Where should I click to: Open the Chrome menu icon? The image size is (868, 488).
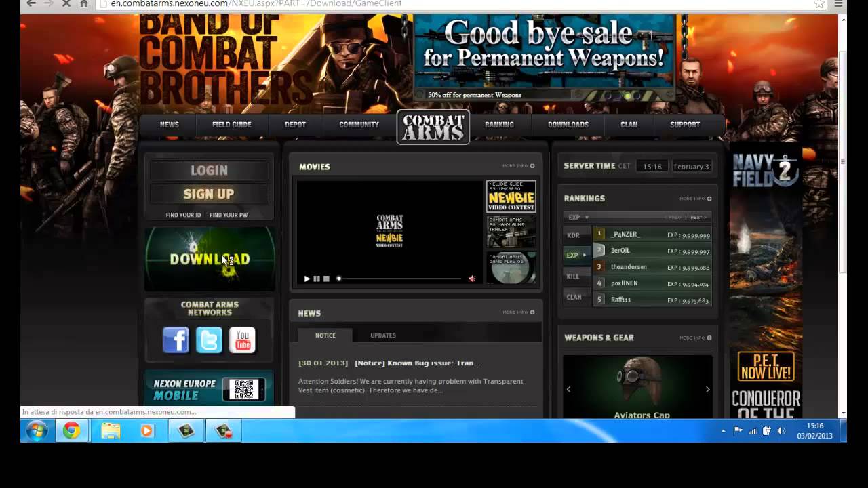coord(839,3)
